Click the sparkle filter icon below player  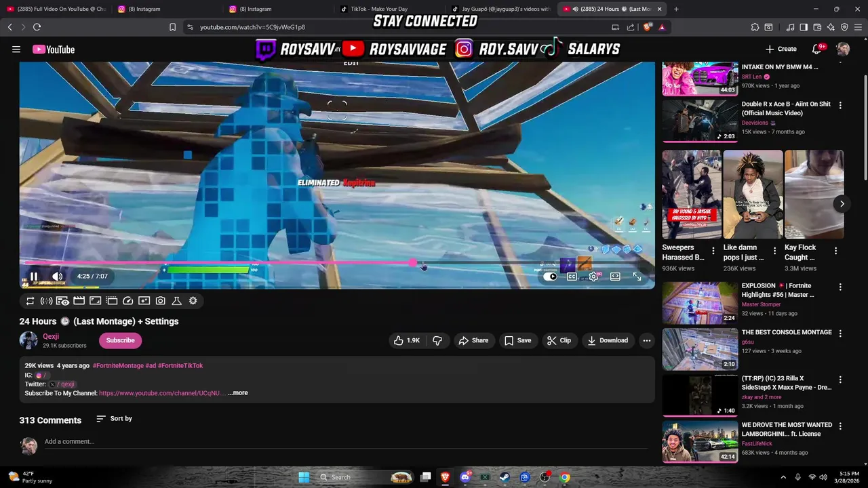[x=144, y=301]
